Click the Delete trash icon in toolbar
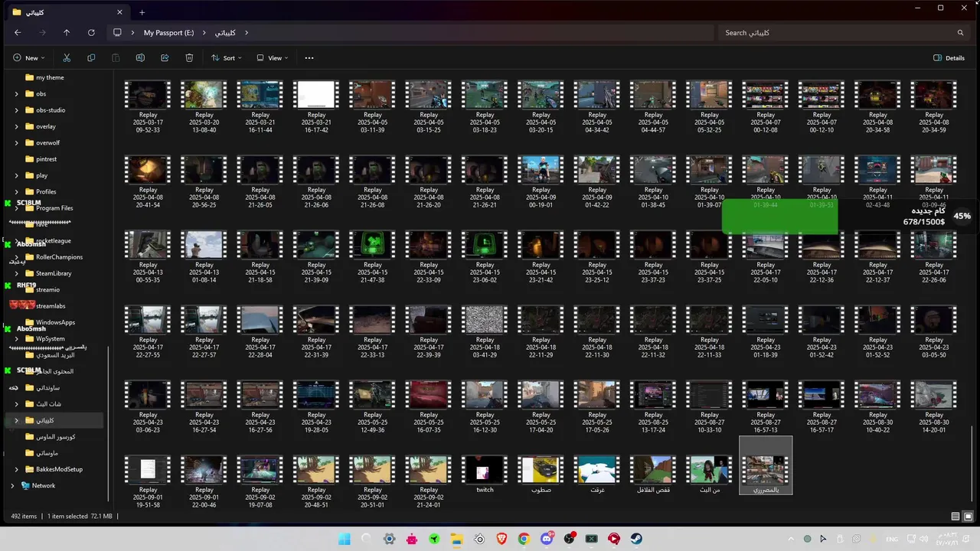 tap(189, 57)
